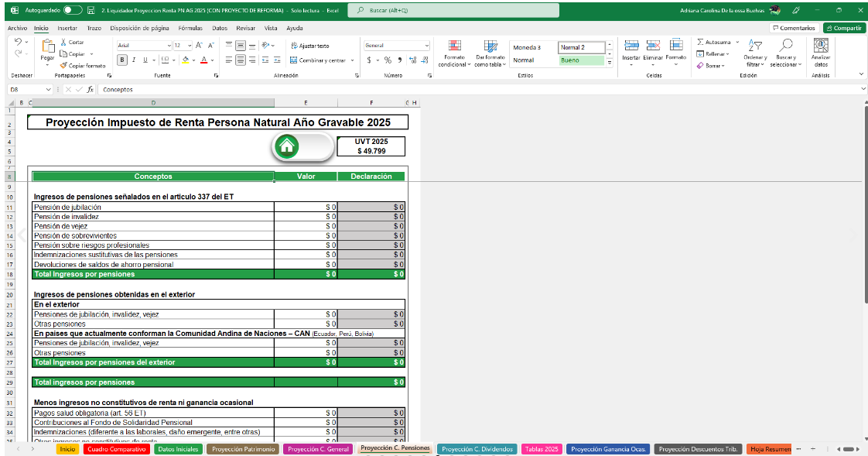
Task: Click the Copiar formato paintbrush icon
Action: point(64,66)
